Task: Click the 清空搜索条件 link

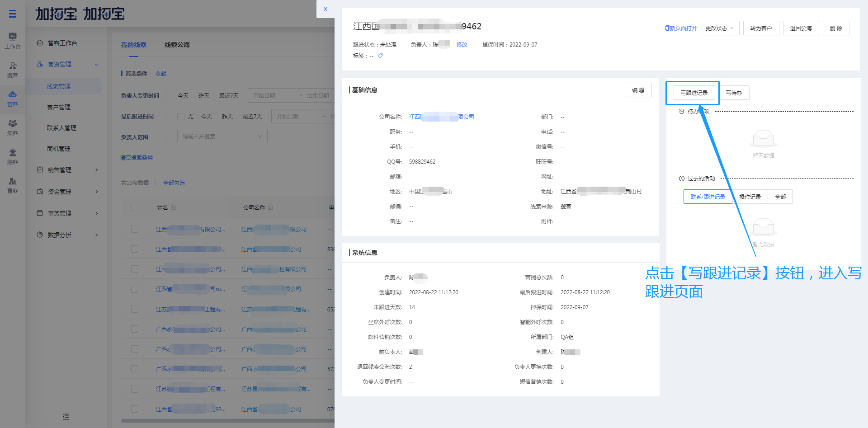Action: pyautogui.click(x=137, y=158)
